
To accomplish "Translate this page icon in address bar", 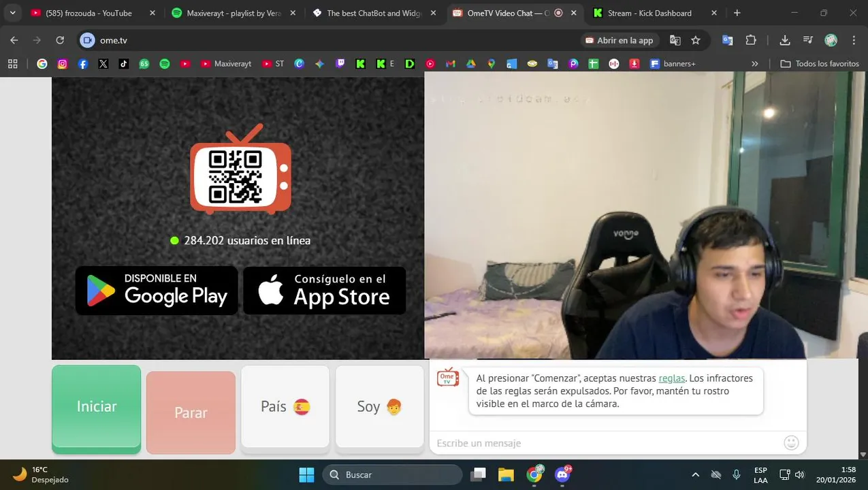I will click(675, 40).
